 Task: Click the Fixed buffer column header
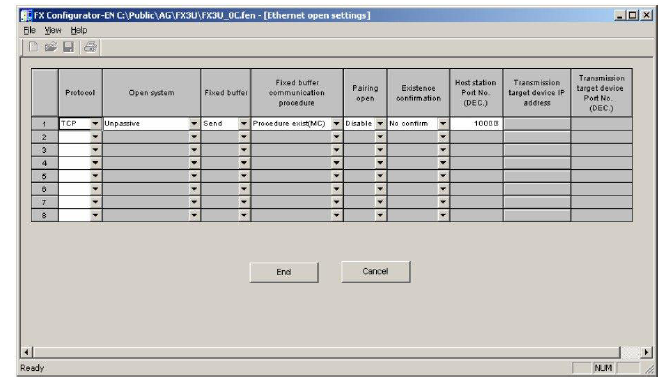[x=226, y=93]
